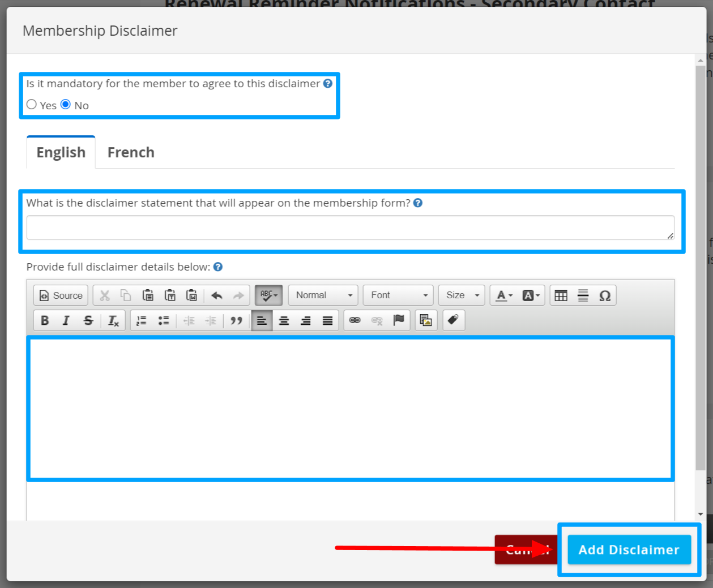Open the Normal paragraph format dropdown
Screen dimensions: 713x588
[x=323, y=295]
